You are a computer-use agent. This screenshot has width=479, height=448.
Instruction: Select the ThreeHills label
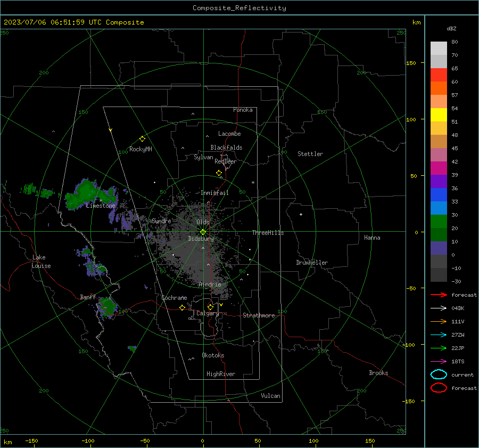point(268,233)
